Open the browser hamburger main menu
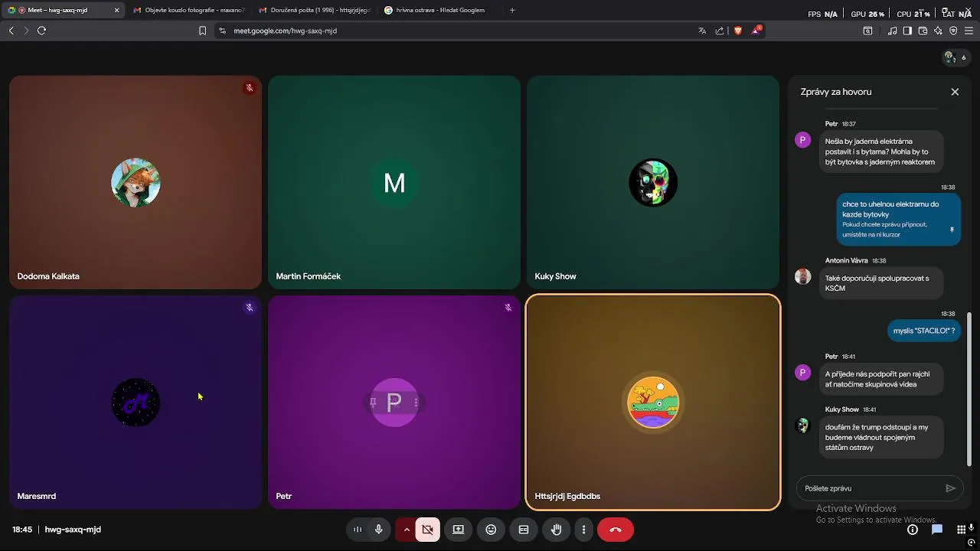This screenshot has height=551, width=980. tap(969, 31)
